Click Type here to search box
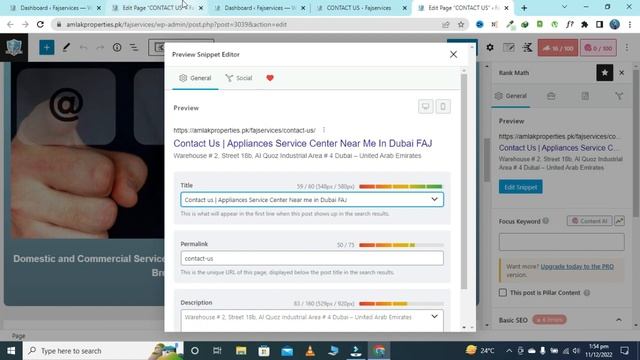 click(x=103, y=351)
